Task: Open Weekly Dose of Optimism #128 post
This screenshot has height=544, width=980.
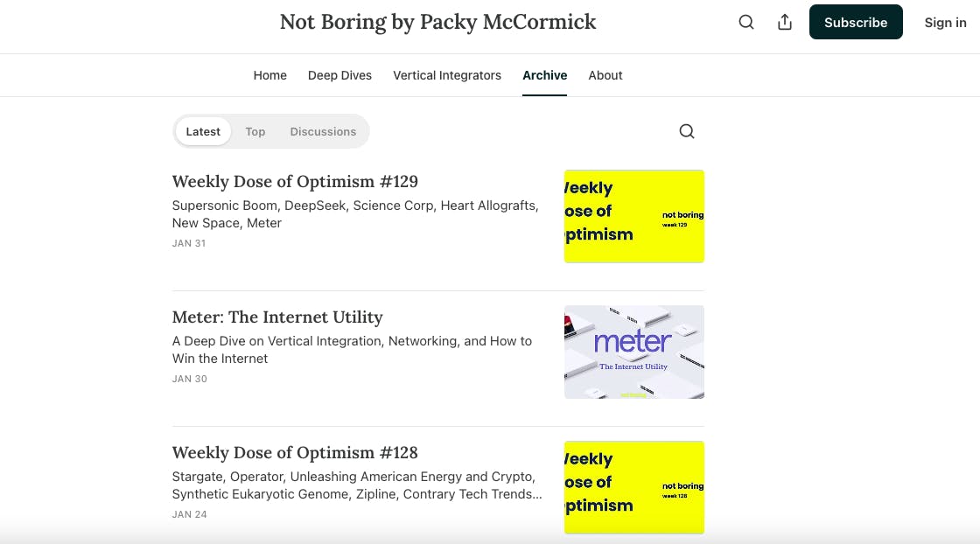Action: coord(295,453)
